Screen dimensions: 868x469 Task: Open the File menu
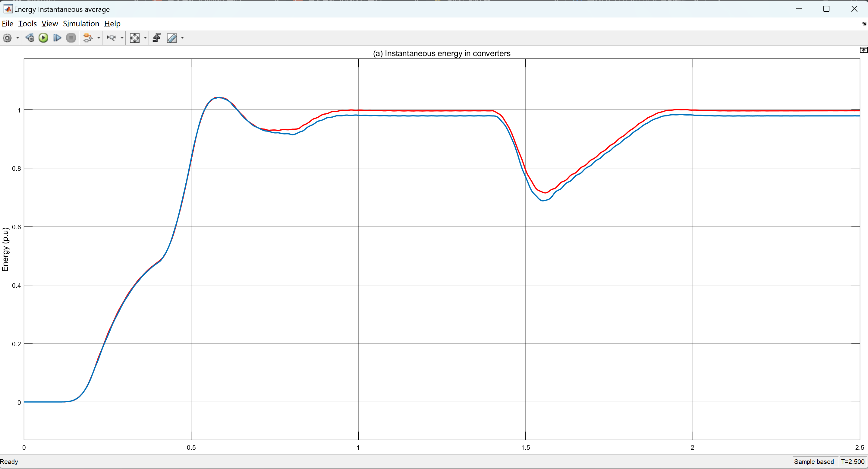click(8, 24)
